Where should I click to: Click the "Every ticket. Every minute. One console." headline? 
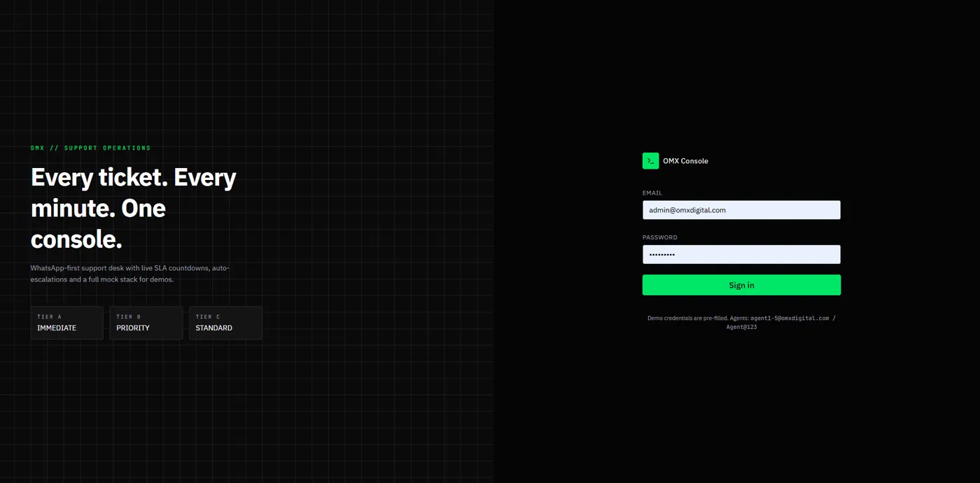[x=134, y=208]
